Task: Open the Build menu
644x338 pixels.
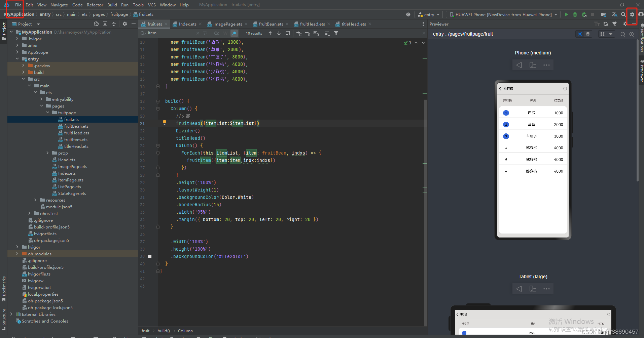Action: (112, 5)
